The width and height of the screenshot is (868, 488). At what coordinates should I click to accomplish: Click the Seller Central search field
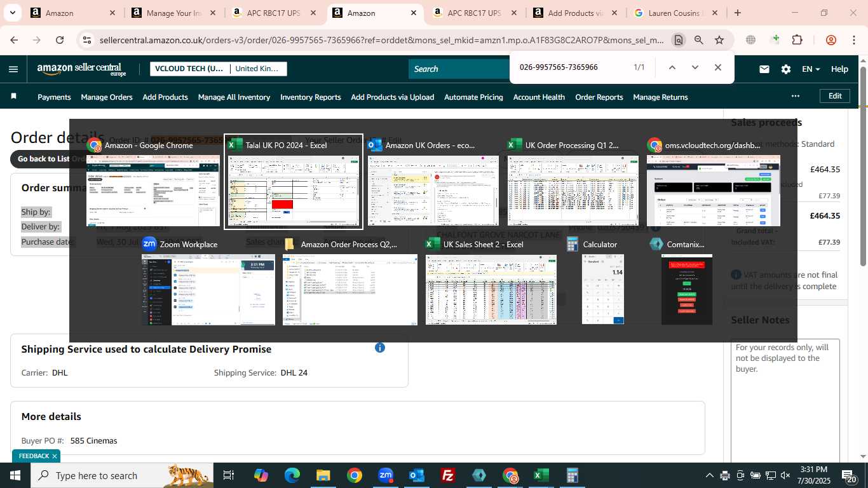[x=459, y=69]
